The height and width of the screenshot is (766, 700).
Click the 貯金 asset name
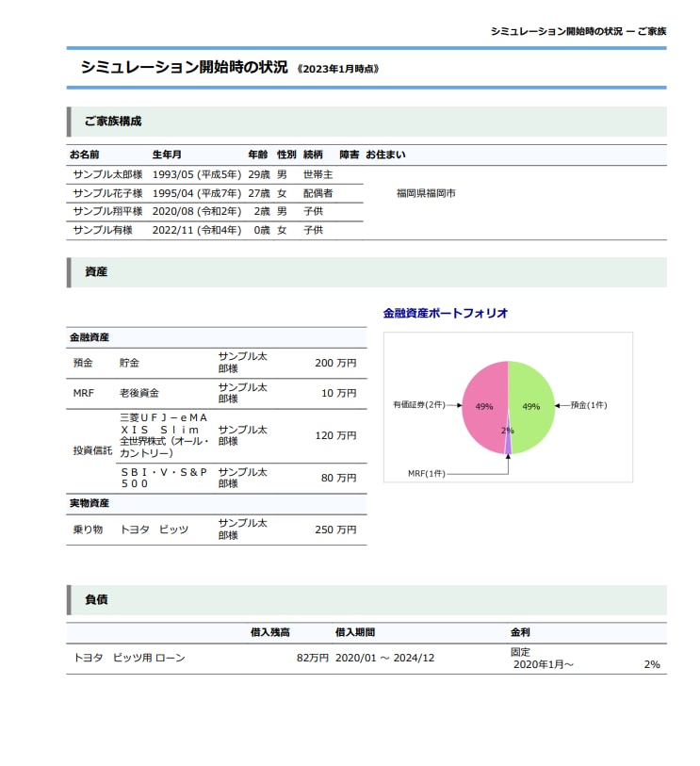click(129, 363)
